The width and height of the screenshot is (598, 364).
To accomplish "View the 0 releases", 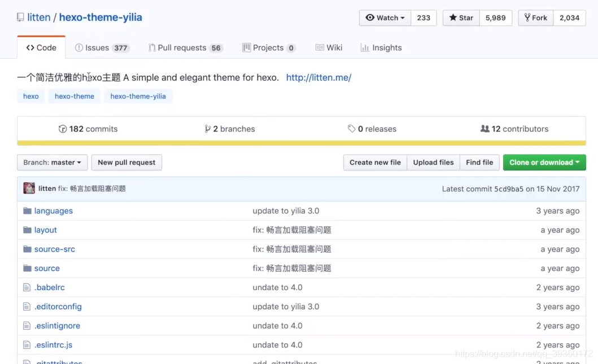I will [372, 129].
